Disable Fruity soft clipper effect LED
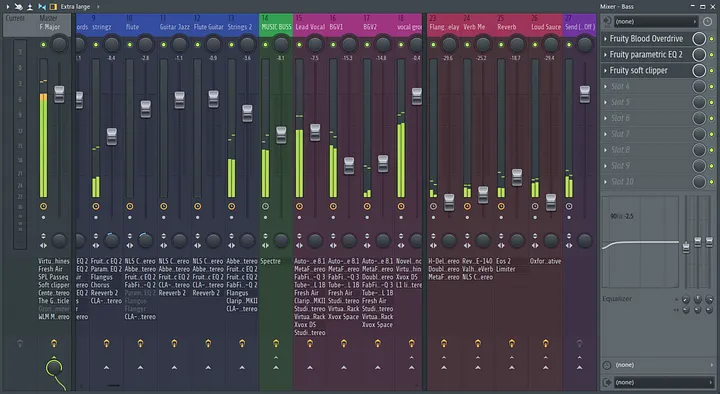 712,71
